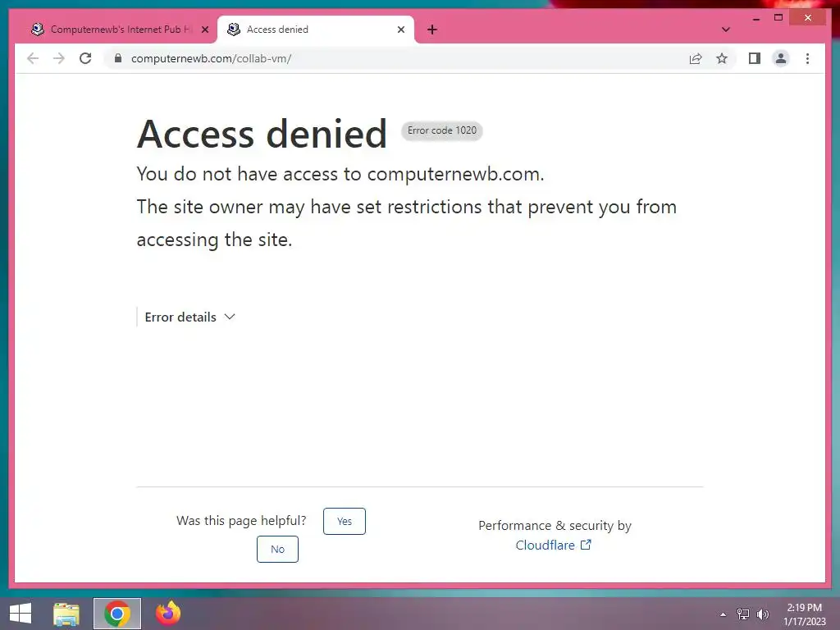Answer Yes to page helpful question
This screenshot has height=630, width=840.
(x=345, y=521)
